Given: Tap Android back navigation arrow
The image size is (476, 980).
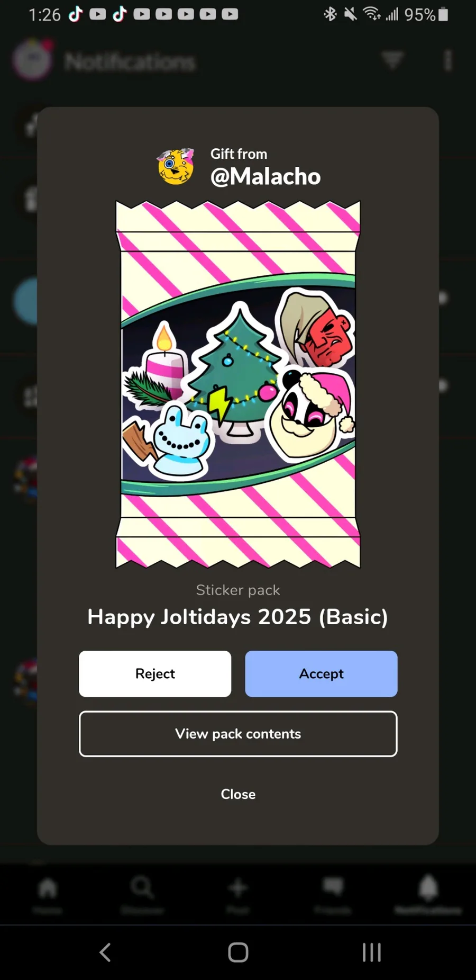Looking at the screenshot, I should [x=105, y=952].
